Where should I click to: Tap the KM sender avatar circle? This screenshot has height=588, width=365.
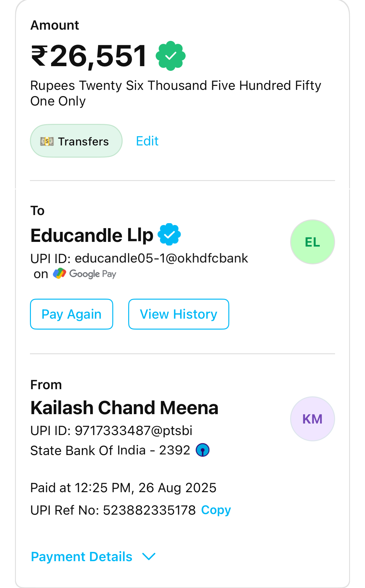pos(312,419)
